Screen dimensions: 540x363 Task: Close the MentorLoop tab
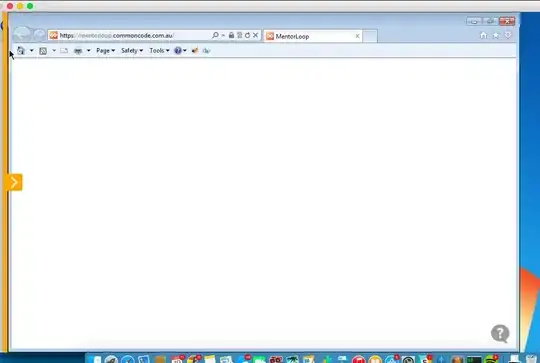(357, 36)
